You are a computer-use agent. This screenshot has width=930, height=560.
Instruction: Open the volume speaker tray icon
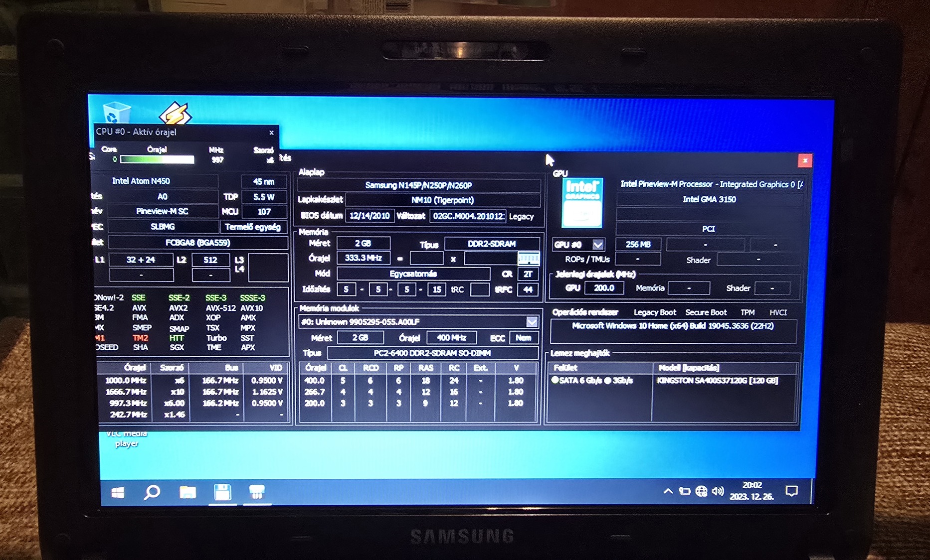coord(718,491)
